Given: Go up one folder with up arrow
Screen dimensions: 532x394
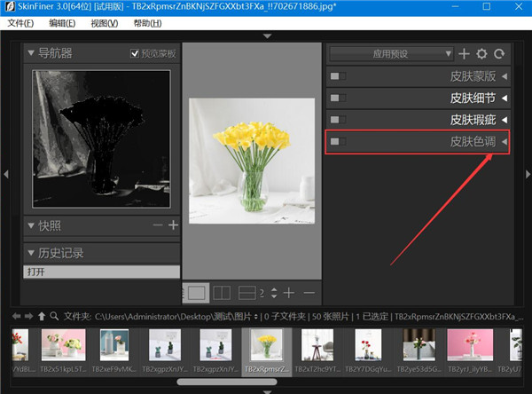Looking at the screenshot, I should [42, 315].
